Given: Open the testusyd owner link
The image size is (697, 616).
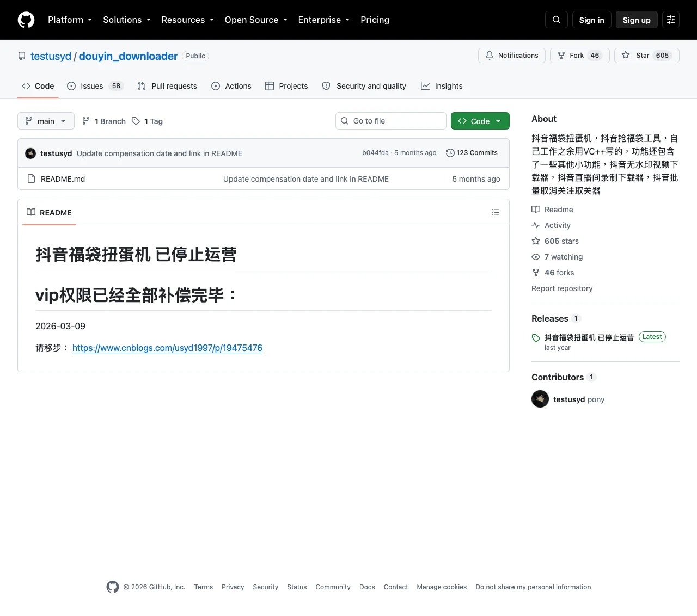Looking at the screenshot, I should pyautogui.click(x=51, y=56).
